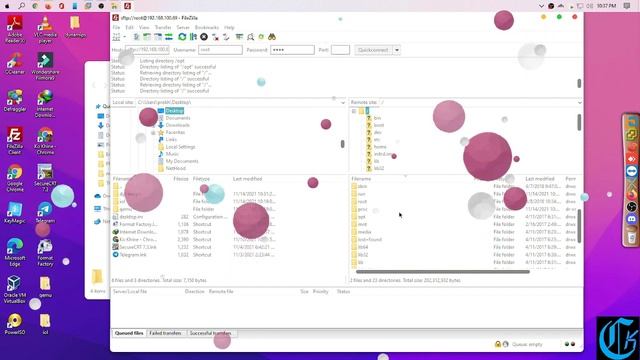Open the Server menu
The width and height of the screenshot is (640, 360).
click(183, 27)
